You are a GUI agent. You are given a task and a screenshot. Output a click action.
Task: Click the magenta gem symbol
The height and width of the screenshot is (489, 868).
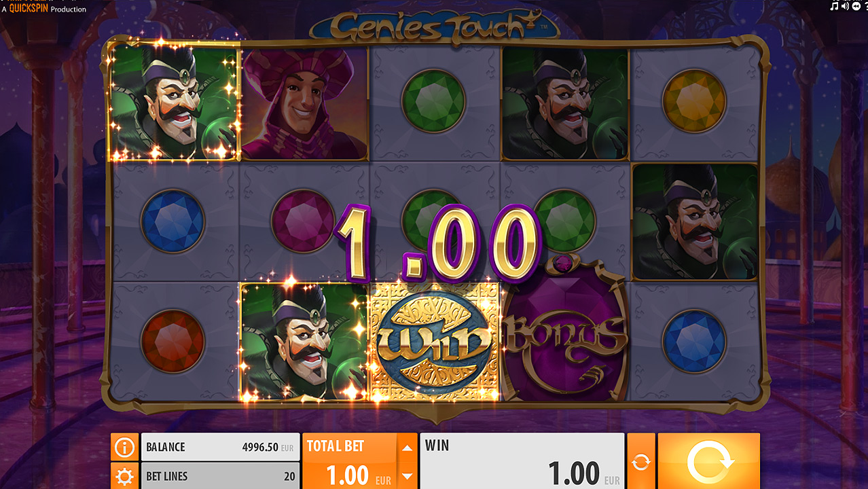(303, 221)
